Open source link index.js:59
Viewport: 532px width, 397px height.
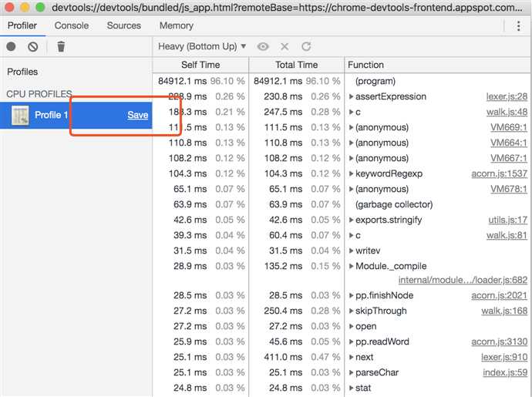pyautogui.click(x=505, y=372)
